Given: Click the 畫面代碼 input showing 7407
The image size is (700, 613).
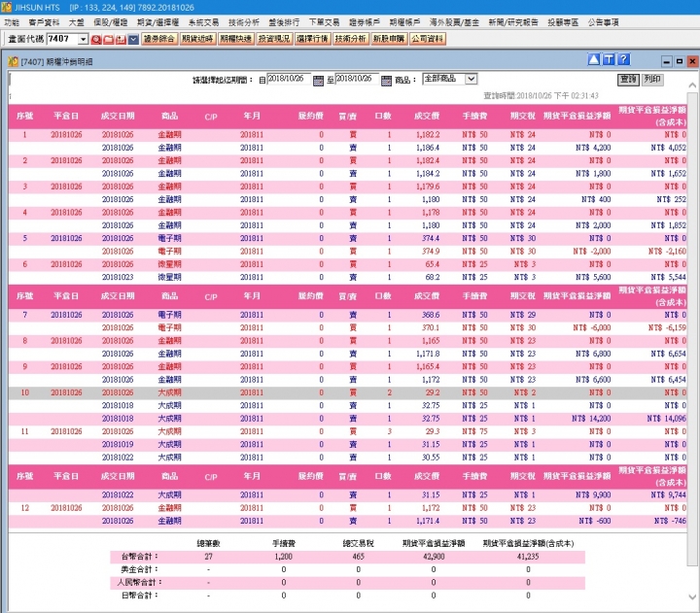Looking at the screenshot, I should tap(62, 39).
